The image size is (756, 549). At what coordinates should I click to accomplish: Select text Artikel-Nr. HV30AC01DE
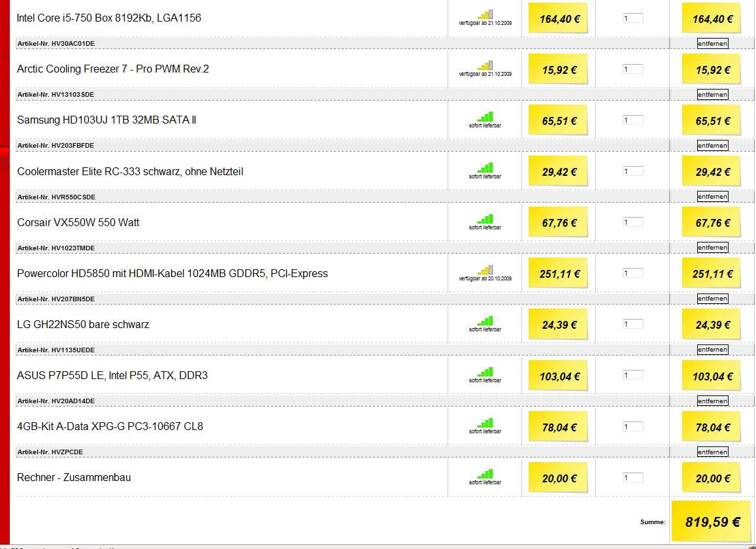[56, 43]
